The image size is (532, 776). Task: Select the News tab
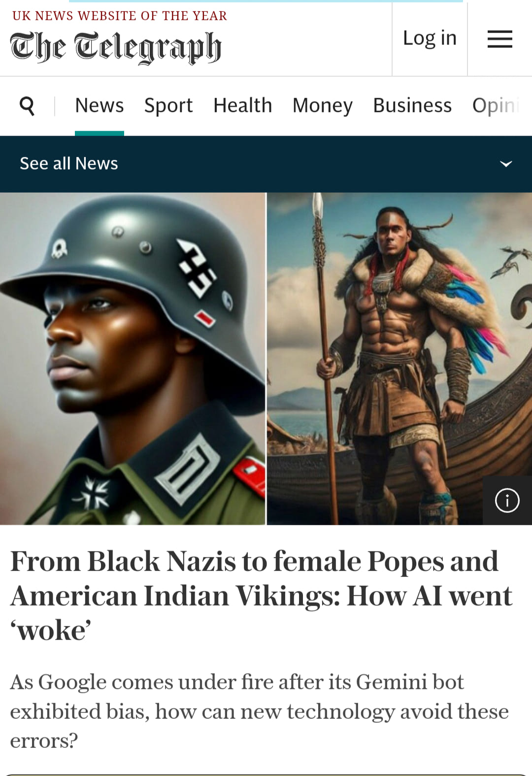100,105
